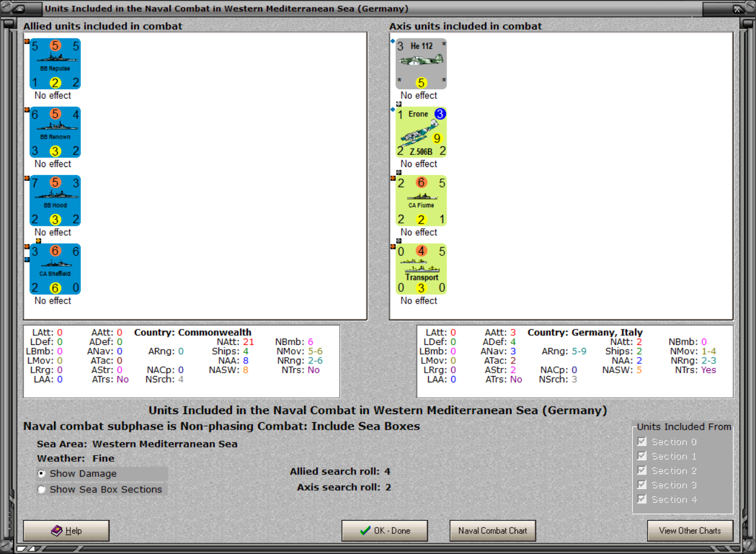Click Sea Area: Western Mediterranean Sea text
Screen dimensions: 756x554
click(x=137, y=444)
